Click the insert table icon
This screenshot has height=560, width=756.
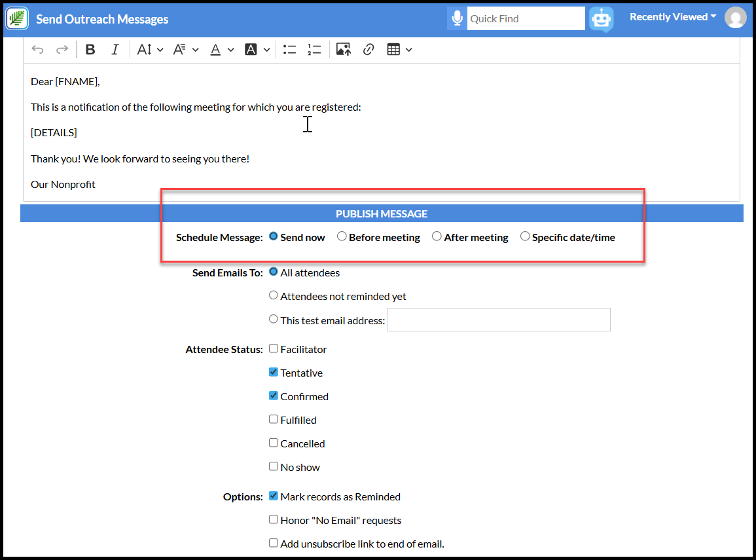tap(393, 49)
